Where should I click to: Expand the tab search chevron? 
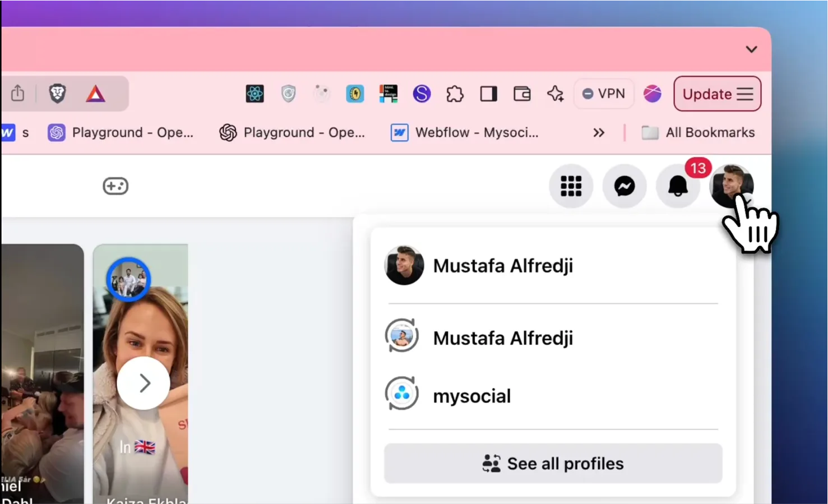pos(751,49)
